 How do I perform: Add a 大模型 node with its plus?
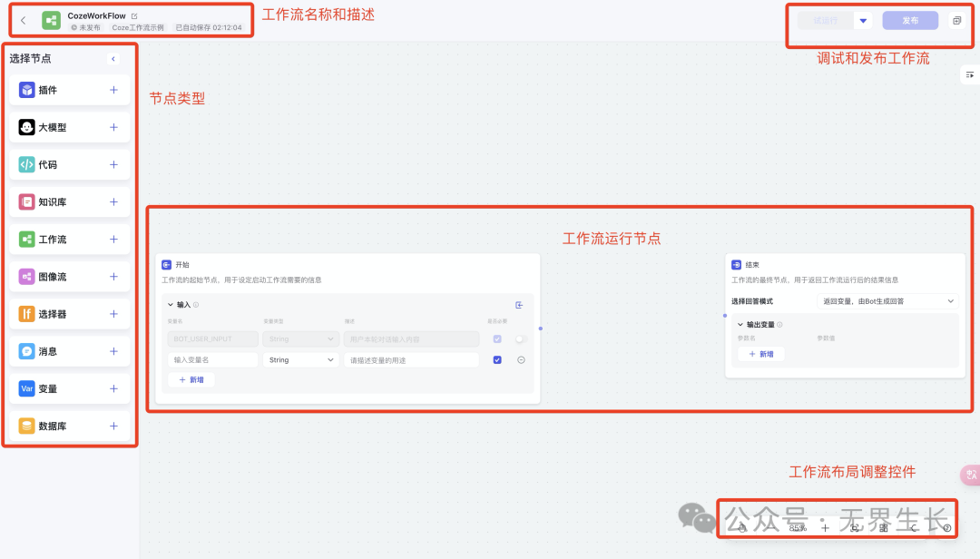click(x=113, y=128)
